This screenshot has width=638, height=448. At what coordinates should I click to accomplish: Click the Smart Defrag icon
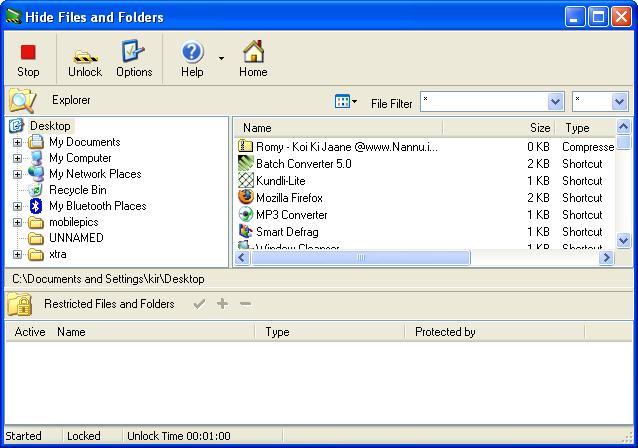[x=246, y=232]
